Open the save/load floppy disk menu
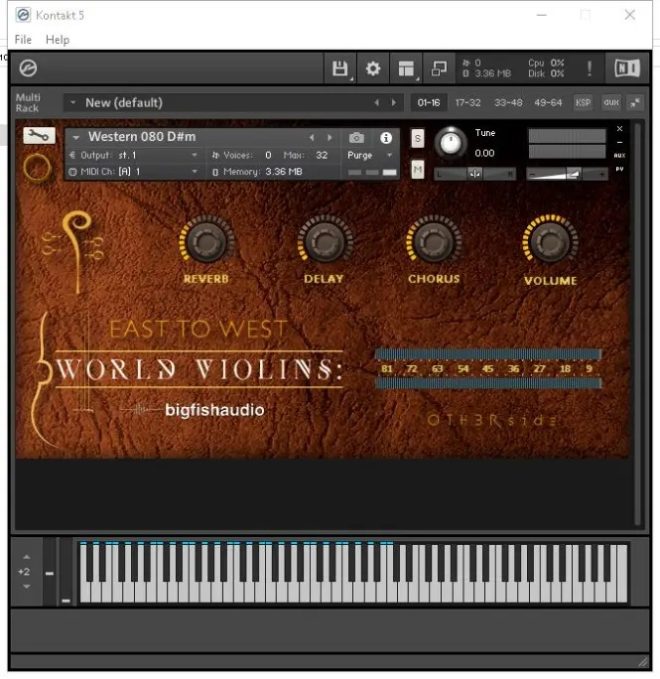Screen dimensions: 660x679 [340, 68]
